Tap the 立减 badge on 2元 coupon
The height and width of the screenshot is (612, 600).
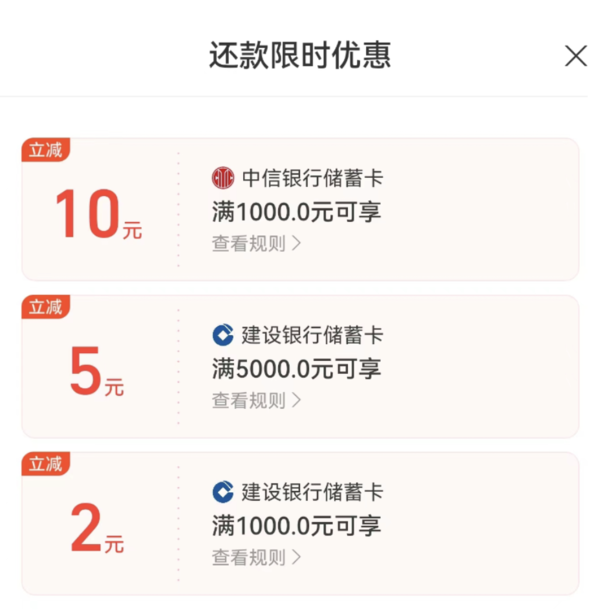point(46,464)
